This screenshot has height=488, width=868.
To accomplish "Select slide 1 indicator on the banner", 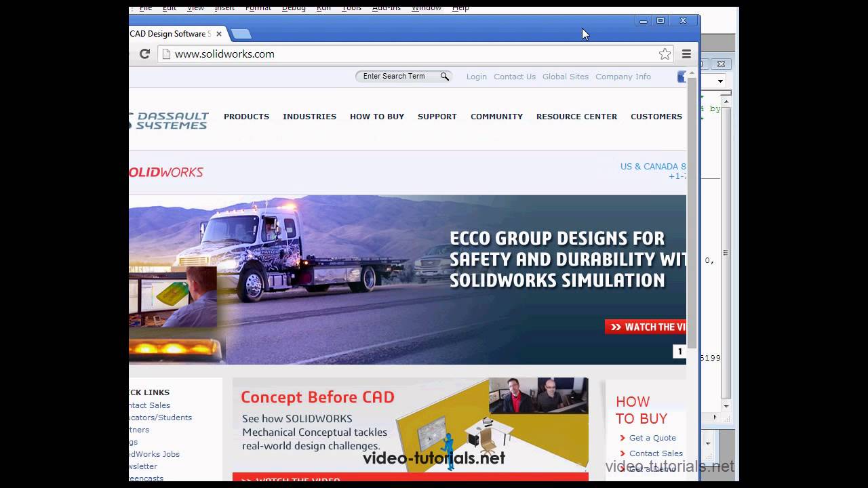I will 679,351.
